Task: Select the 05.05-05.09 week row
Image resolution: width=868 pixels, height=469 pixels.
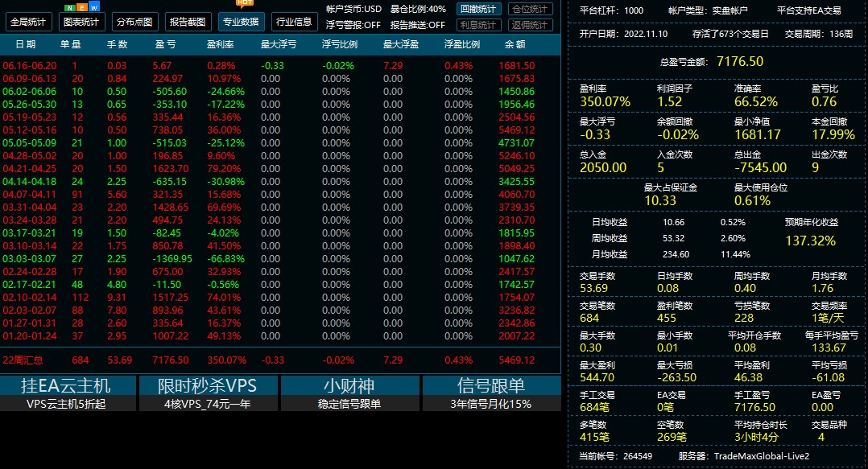Action: [280, 142]
